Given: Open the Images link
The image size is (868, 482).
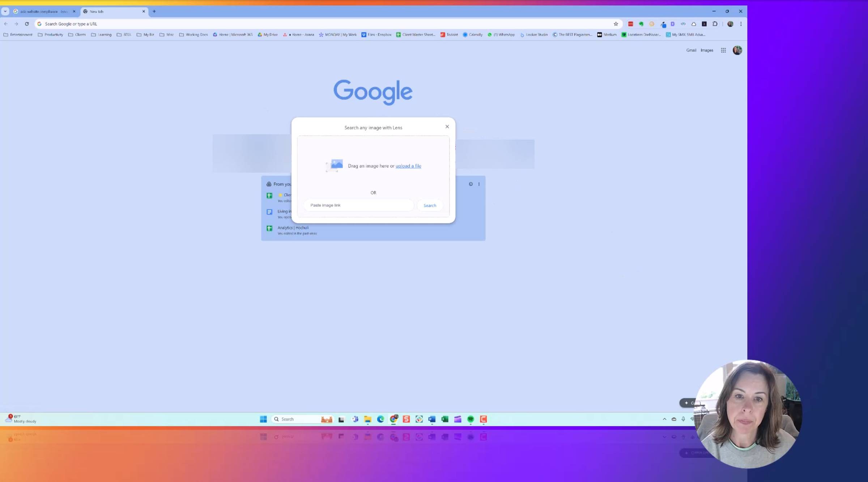Looking at the screenshot, I should click(x=707, y=50).
